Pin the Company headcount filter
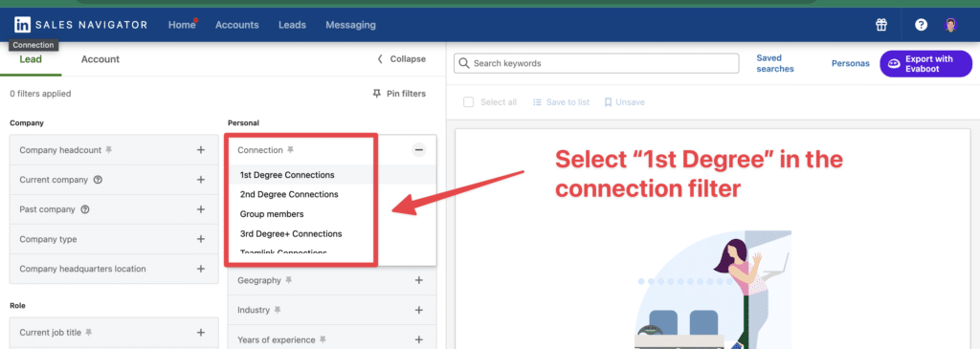The height and width of the screenshot is (349, 980). (x=109, y=150)
